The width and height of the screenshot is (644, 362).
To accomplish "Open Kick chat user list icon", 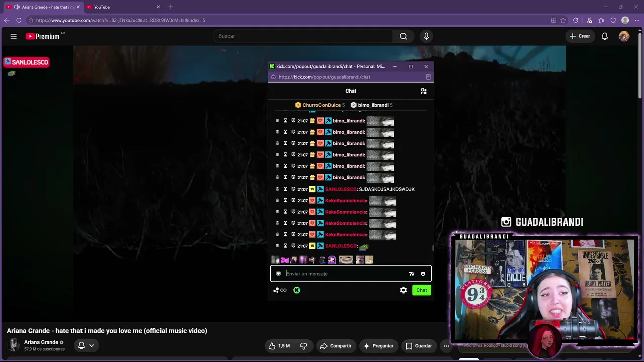I will [x=424, y=91].
